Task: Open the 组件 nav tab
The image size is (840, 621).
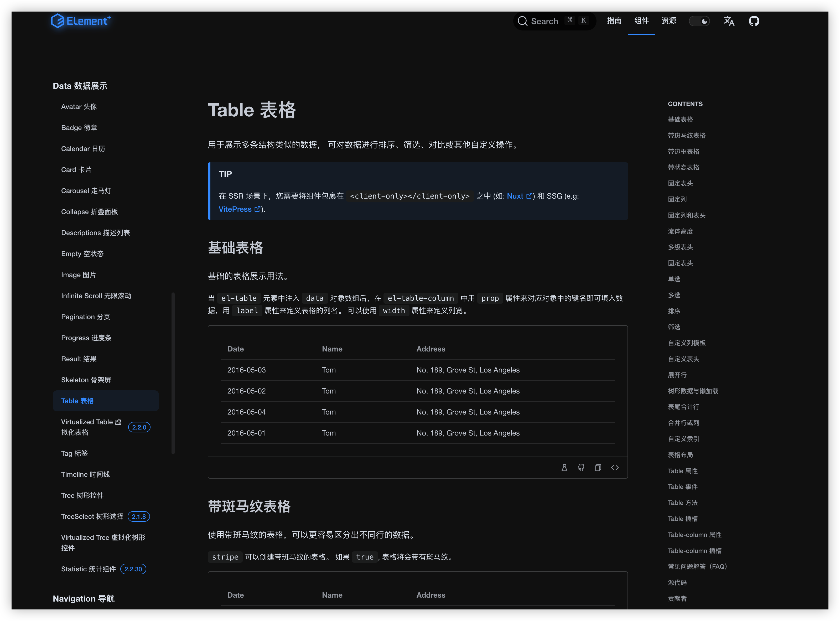Action: [641, 21]
